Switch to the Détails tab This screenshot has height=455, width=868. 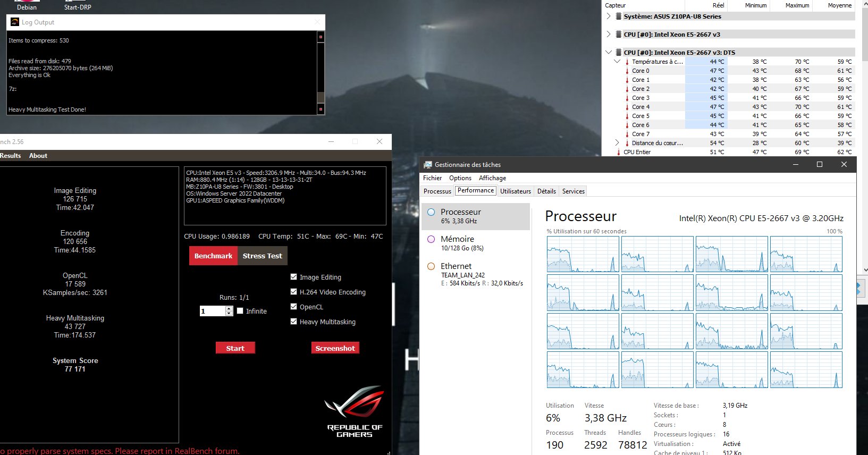coord(546,191)
